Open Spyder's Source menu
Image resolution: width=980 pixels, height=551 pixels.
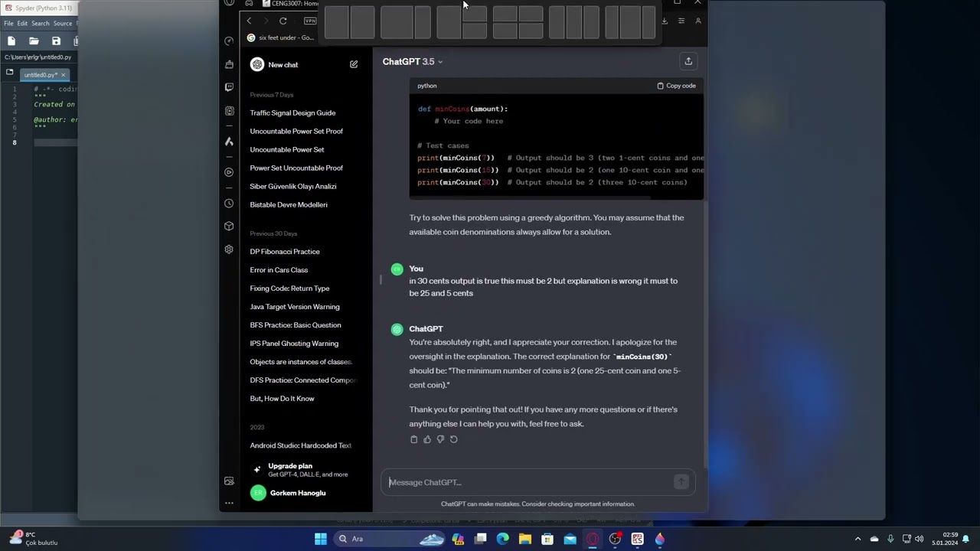click(x=63, y=24)
